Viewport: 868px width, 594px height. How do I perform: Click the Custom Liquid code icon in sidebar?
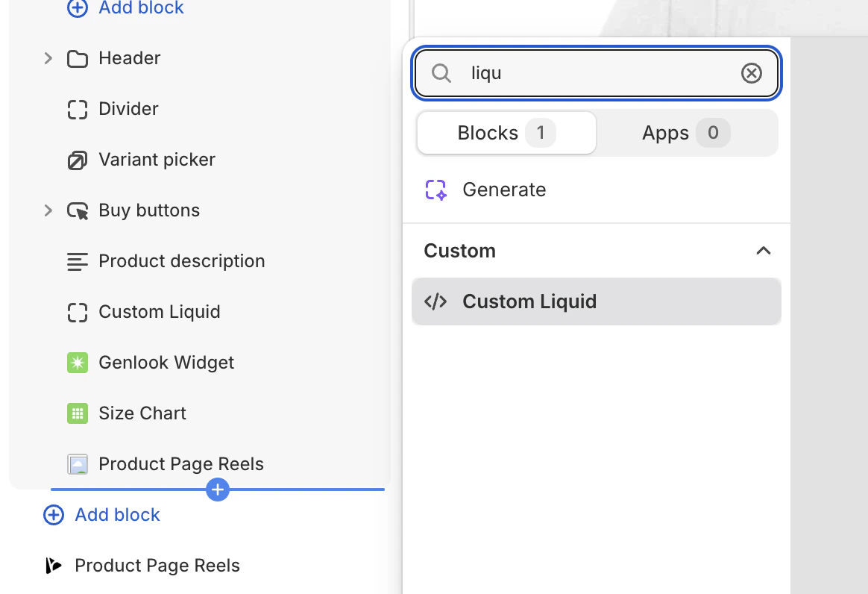[x=78, y=312]
